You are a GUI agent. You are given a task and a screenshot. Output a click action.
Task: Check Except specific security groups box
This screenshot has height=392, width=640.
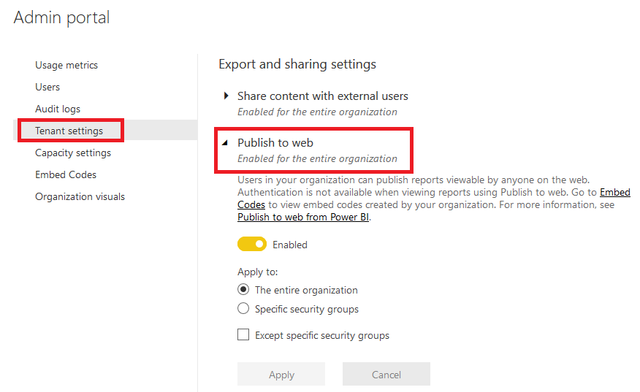click(243, 335)
